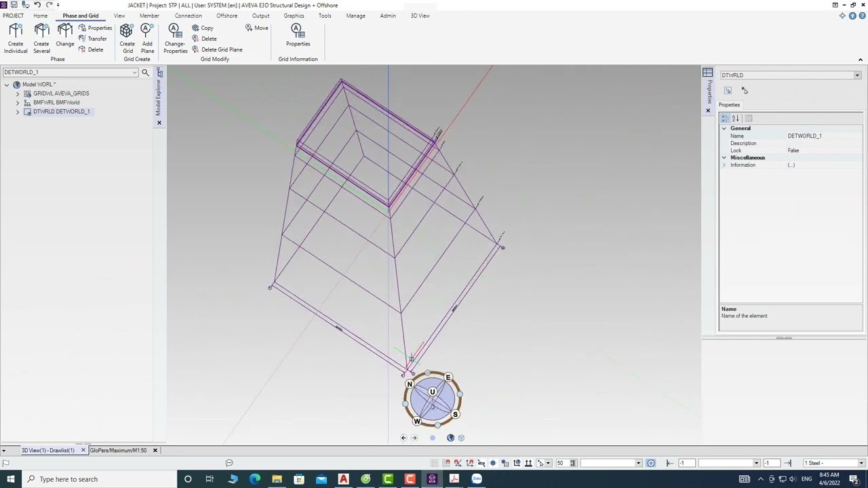Screen dimensions: 868x488
Task: Click globe view icon below compass
Action: click(x=450, y=438)
